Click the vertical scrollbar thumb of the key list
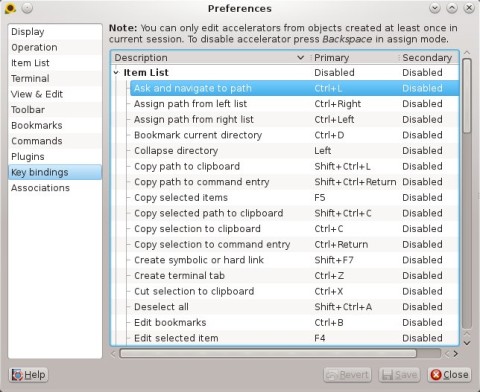 click(467, 97)
